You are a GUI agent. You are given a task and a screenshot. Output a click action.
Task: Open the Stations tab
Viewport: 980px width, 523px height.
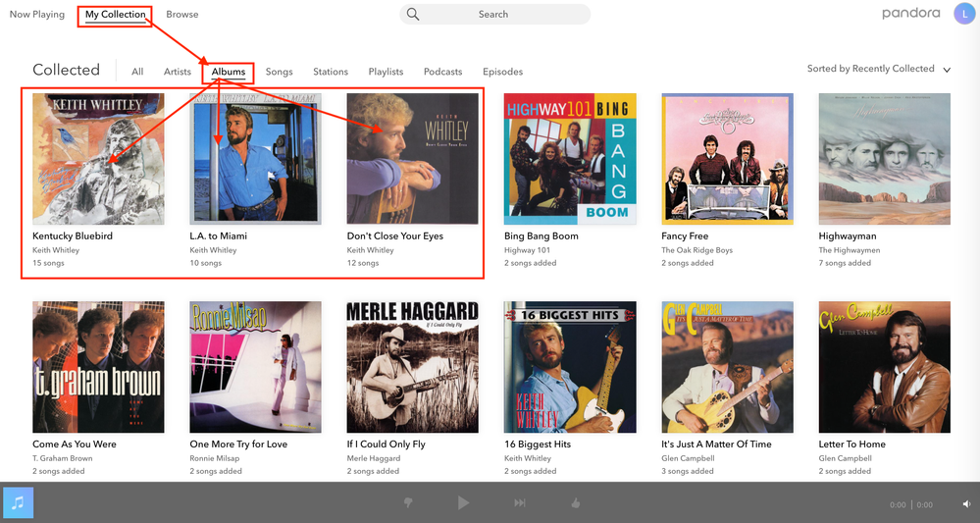click(x=331, y=72)
